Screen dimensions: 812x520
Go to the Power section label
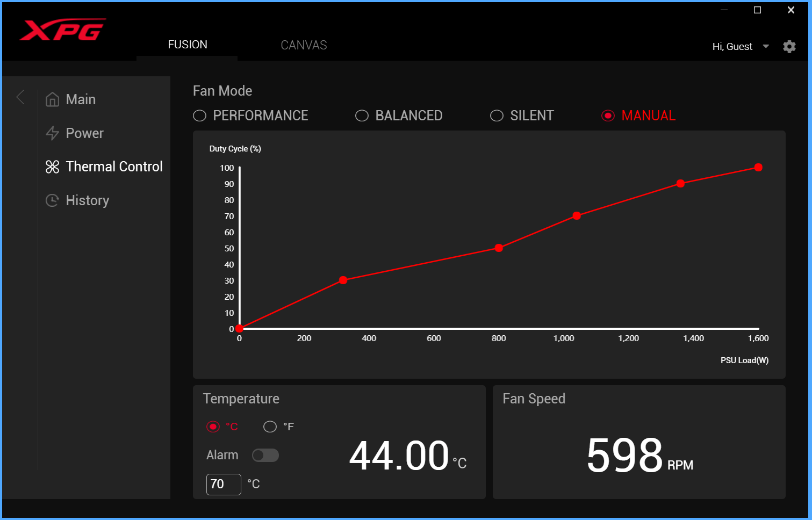(x=84, y=133)
